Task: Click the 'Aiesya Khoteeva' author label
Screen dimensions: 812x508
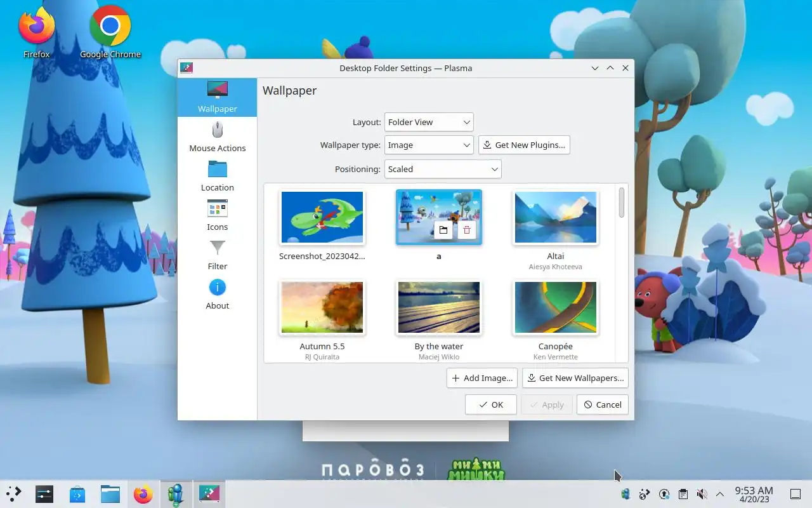Action: tap(556, 267)
